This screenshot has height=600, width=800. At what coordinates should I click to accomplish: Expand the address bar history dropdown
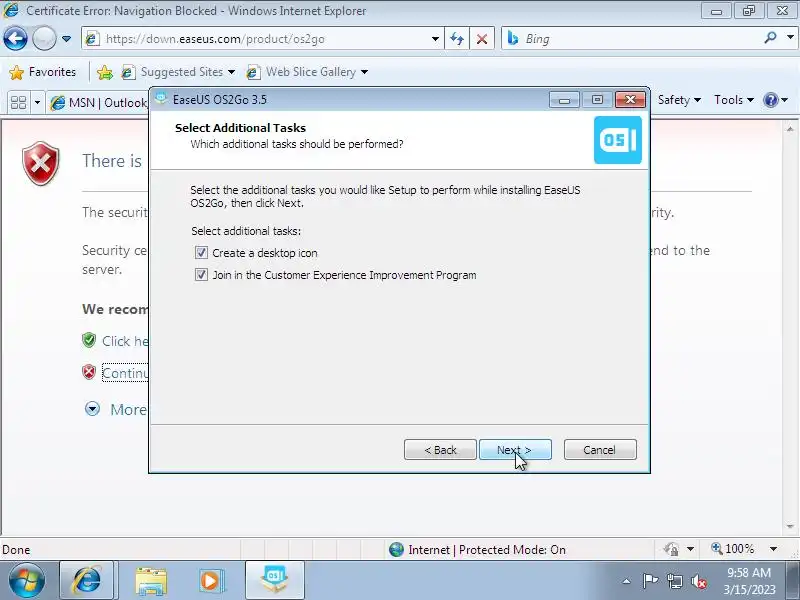tap(435, 39)
